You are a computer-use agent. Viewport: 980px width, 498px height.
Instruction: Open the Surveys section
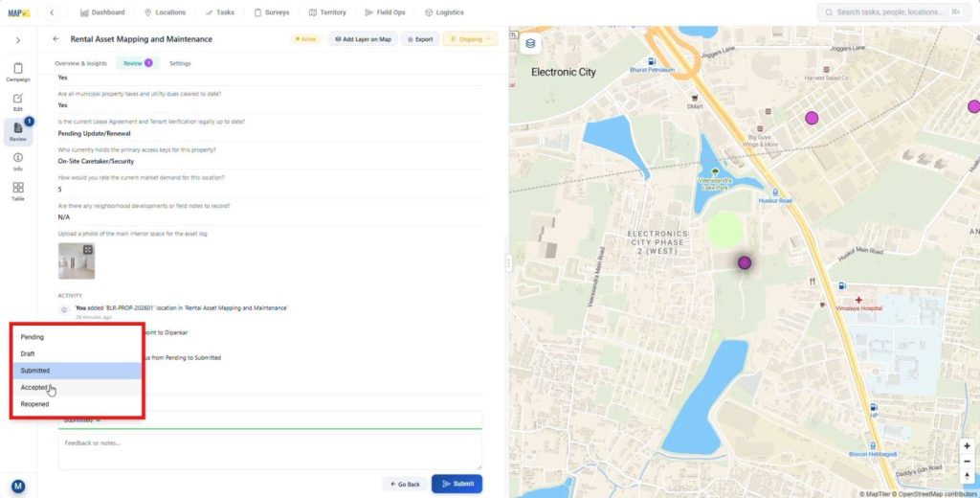(272, 12)
